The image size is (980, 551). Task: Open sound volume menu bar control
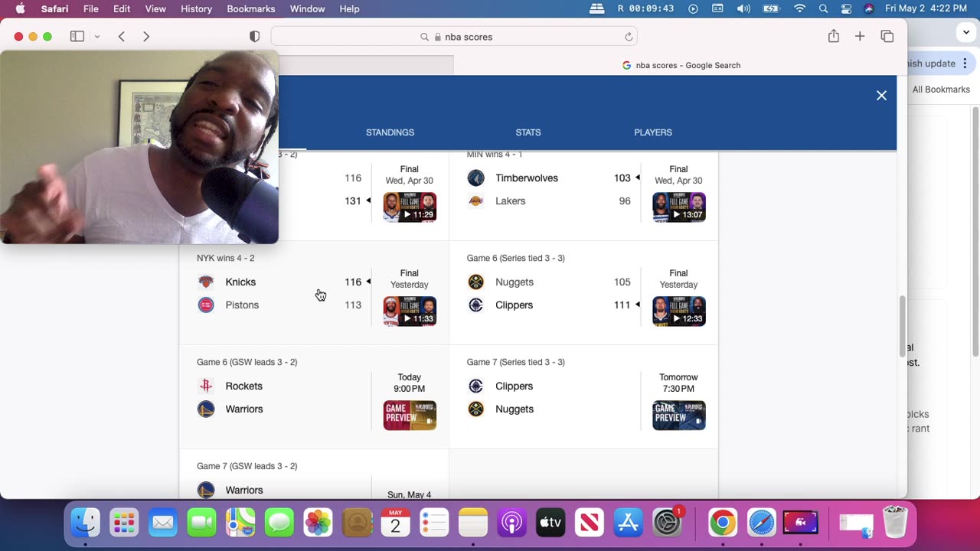click(743, 8)
